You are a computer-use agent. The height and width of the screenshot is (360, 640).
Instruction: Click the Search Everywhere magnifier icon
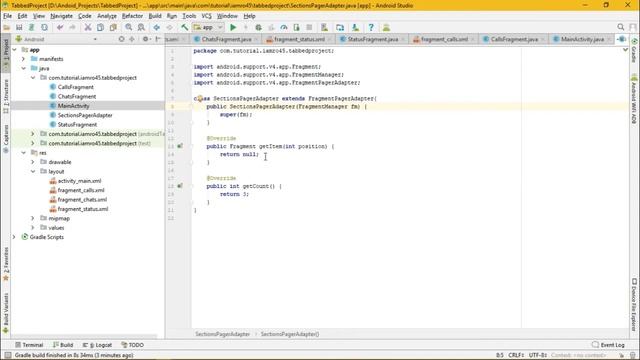pos(620,27)
